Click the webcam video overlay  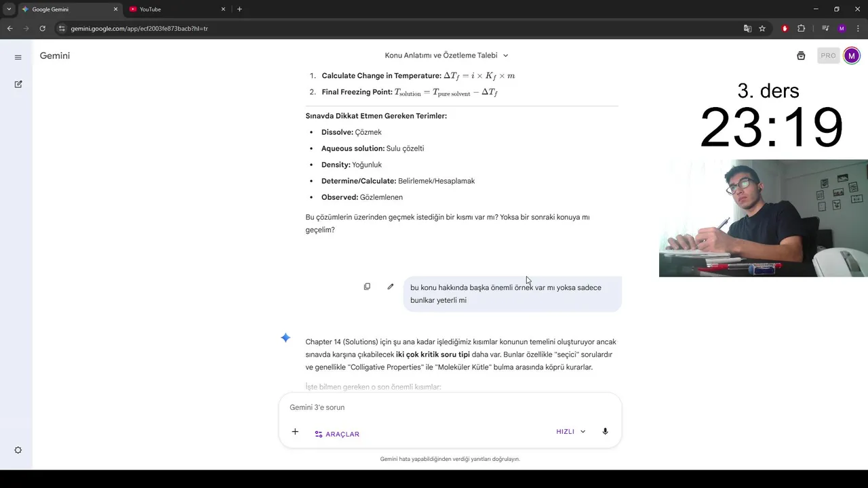click(x=764, y=218)
